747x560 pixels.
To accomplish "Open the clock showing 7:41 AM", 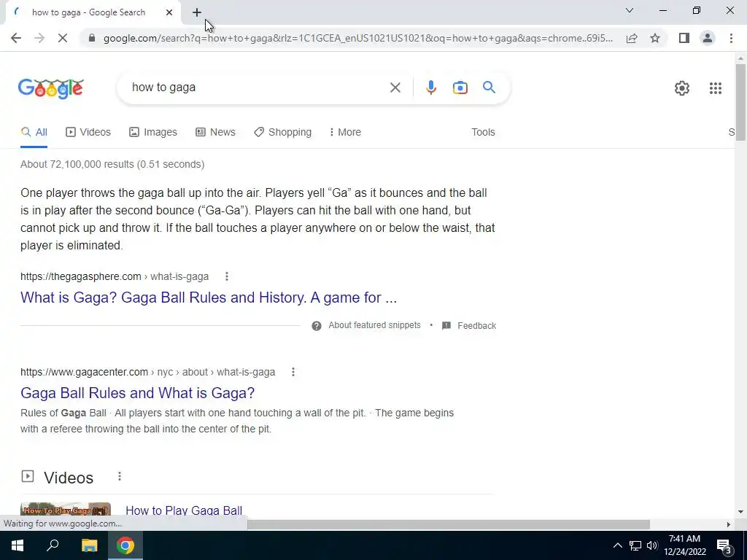I will coord(684,545).
